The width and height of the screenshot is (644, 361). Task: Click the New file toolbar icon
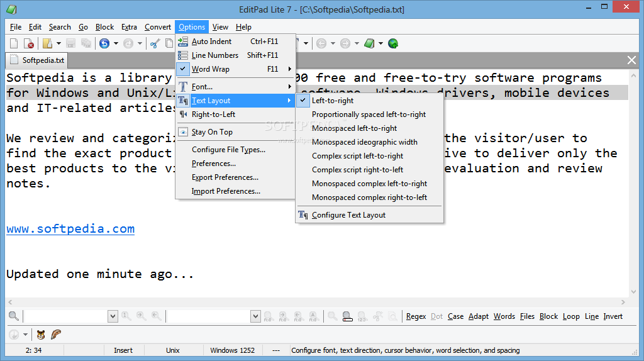point(14,43)
